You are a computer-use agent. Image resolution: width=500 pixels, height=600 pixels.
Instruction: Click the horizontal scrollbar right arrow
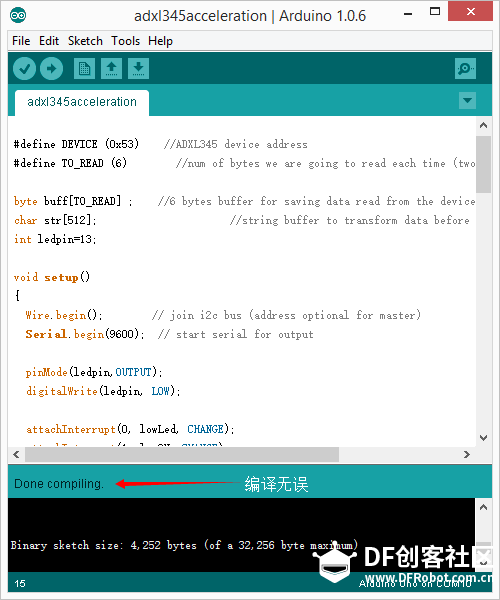[x=467, y=455]
